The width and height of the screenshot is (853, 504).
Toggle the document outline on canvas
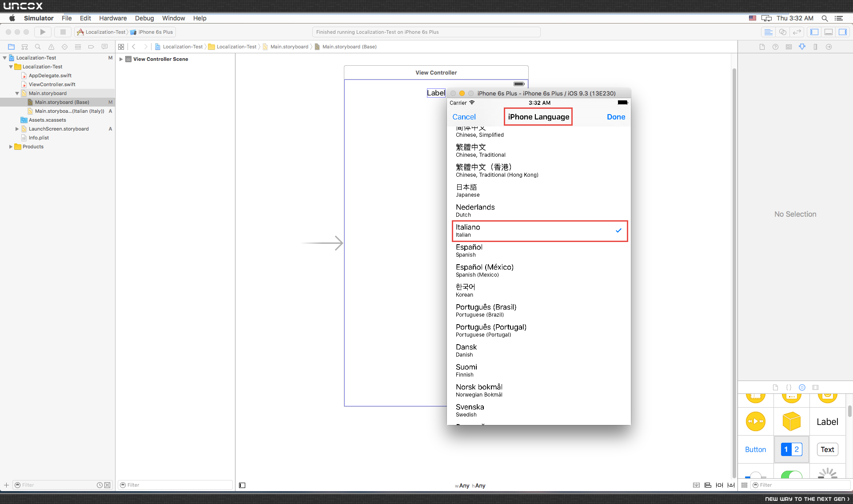[242, 485]
